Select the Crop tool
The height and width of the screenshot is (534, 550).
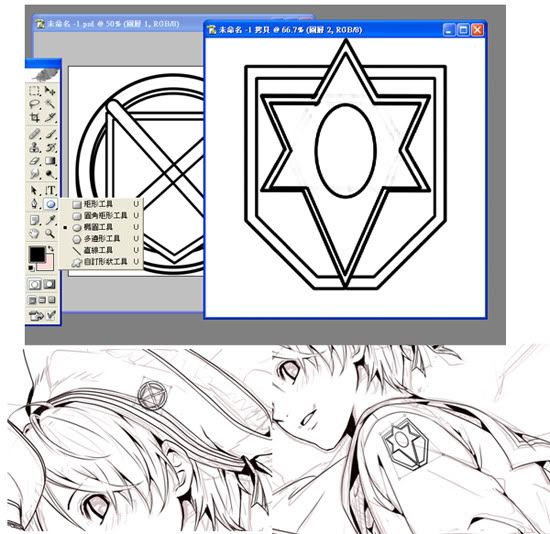click(x=34, y=117)
